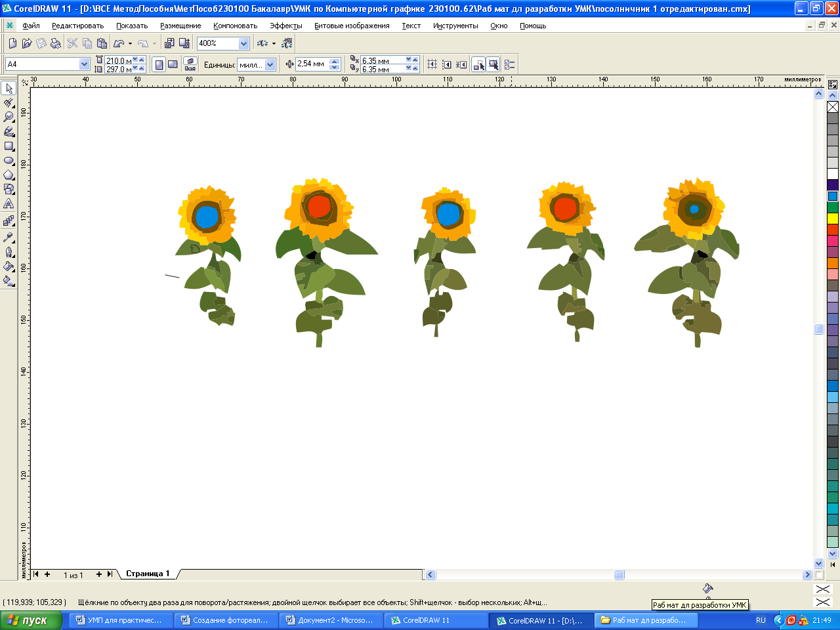Open the Corel online butterfly icon
Screen dimensions: 840x630
(287, 43)
